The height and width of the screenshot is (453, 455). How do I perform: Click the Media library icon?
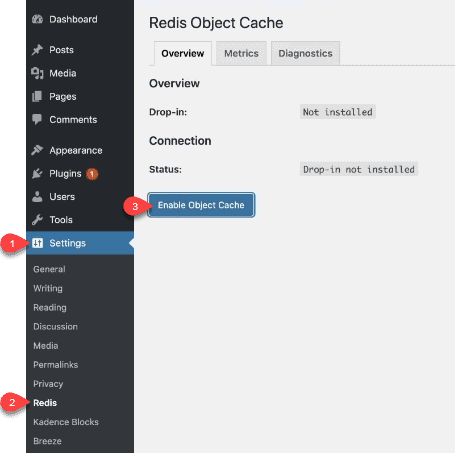[x=37, y=73]
